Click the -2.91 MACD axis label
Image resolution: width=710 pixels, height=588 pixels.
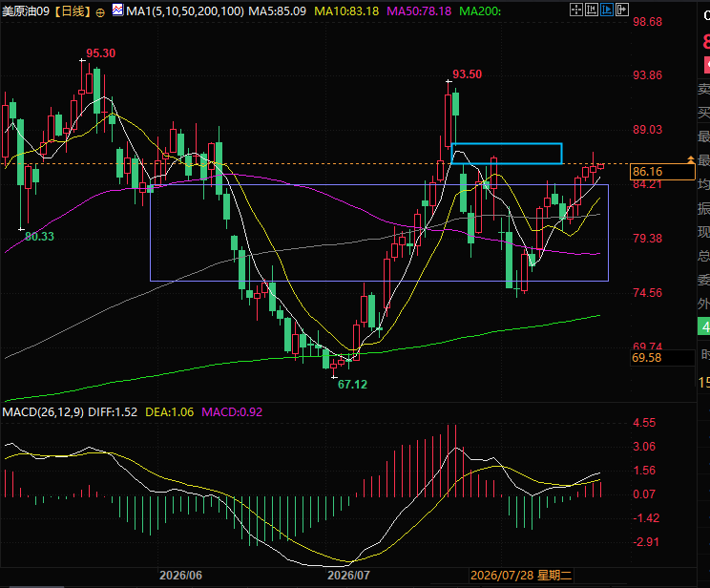(648, 542)
